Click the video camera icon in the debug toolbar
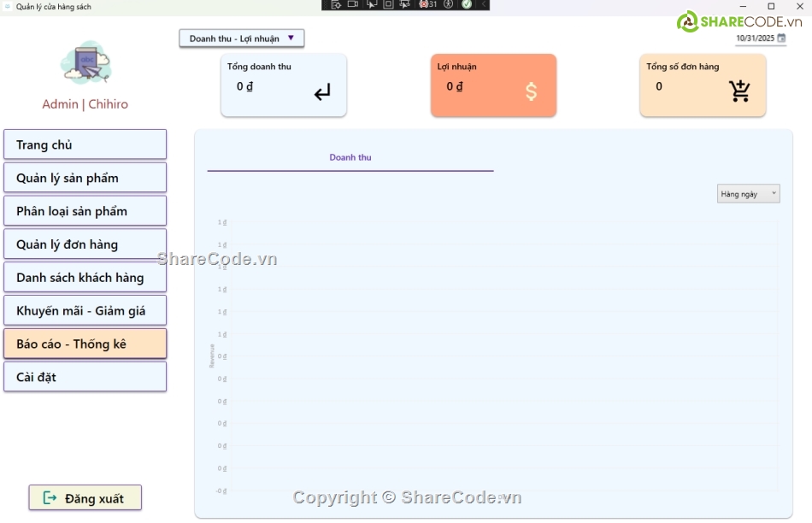 click(x=352, y=4)
